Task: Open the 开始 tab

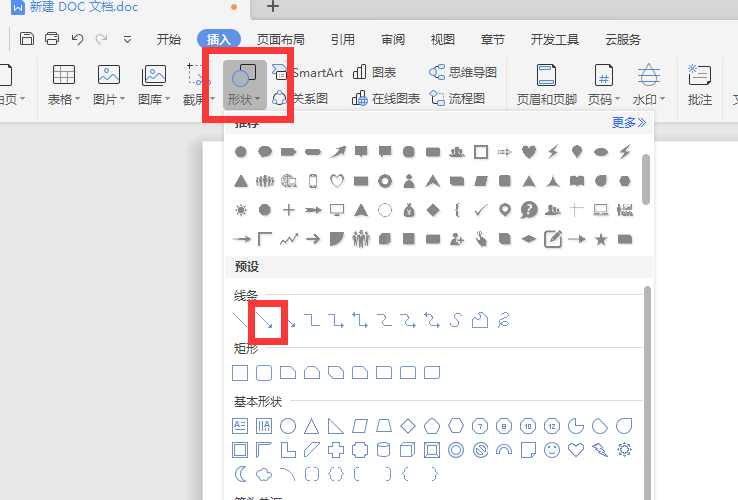Action: (168, 40)
